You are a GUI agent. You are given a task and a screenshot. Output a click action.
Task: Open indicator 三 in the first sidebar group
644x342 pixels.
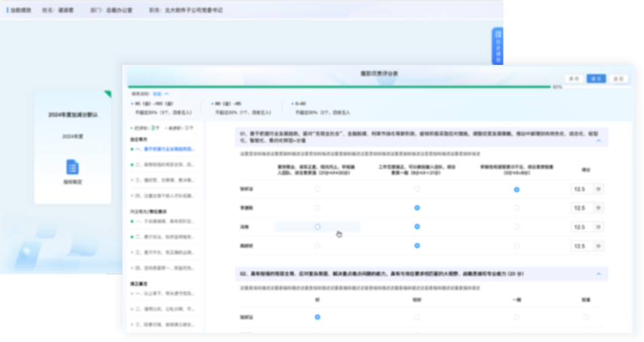point(164,180)
